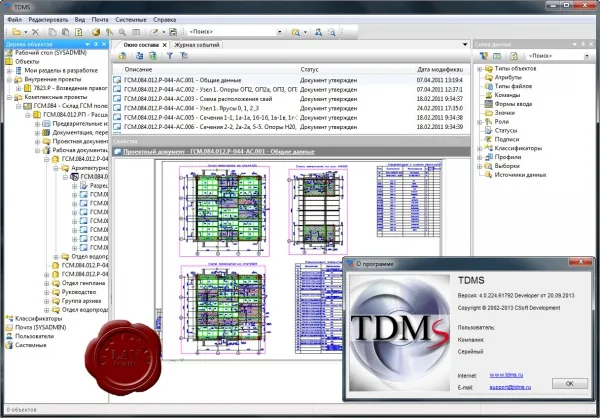This screenshot has height=418, width=600.
Task: Click the copy icon in main toolbar
Action: click(x=52, y=32)
